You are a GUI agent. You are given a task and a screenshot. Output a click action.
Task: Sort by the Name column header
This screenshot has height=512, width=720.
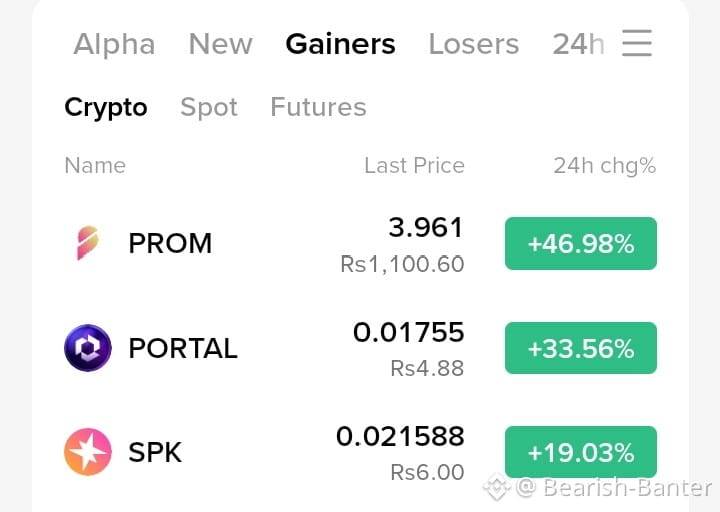pos(95,165)
